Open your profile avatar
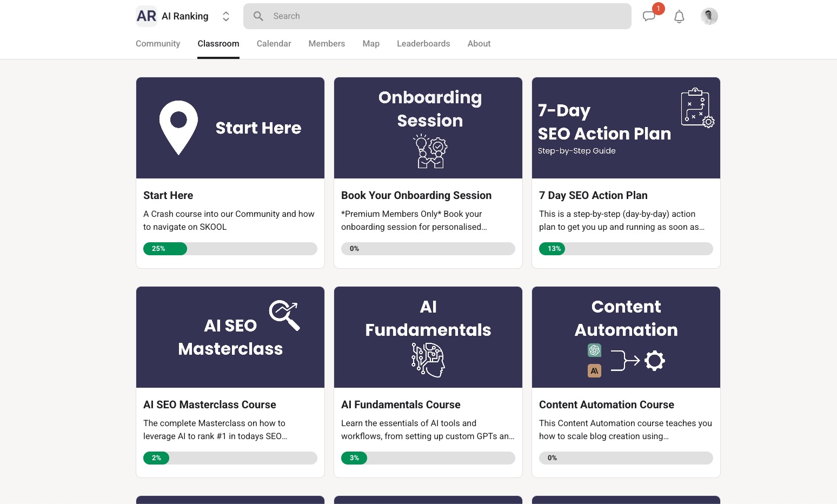This screenshot has width=837, height=504. (709, 16)
